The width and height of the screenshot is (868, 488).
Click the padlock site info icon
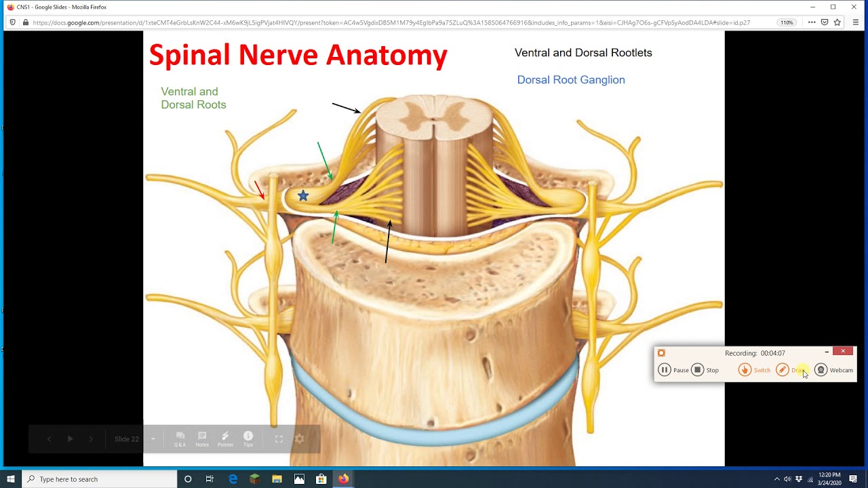pyautogui.click(x=26, y=22)
